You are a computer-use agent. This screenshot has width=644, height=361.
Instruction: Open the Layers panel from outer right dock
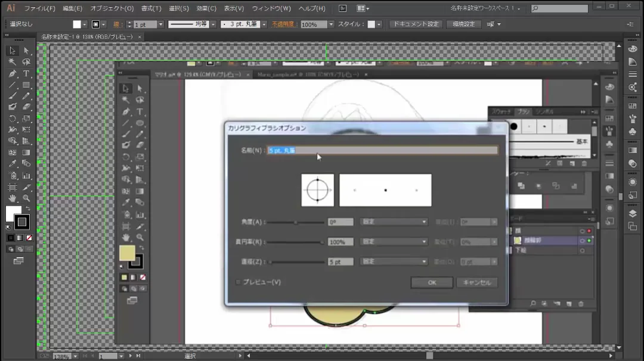tap(633, 213)
